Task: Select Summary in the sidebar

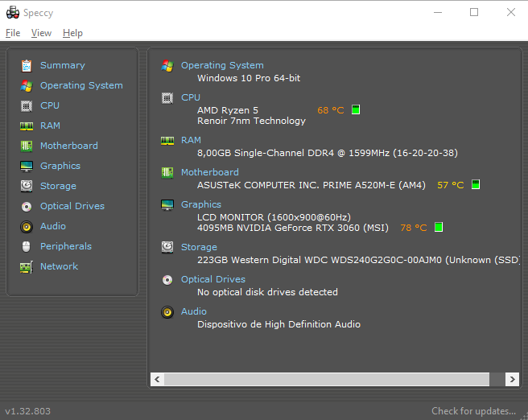Action: [x=63, y=65]
